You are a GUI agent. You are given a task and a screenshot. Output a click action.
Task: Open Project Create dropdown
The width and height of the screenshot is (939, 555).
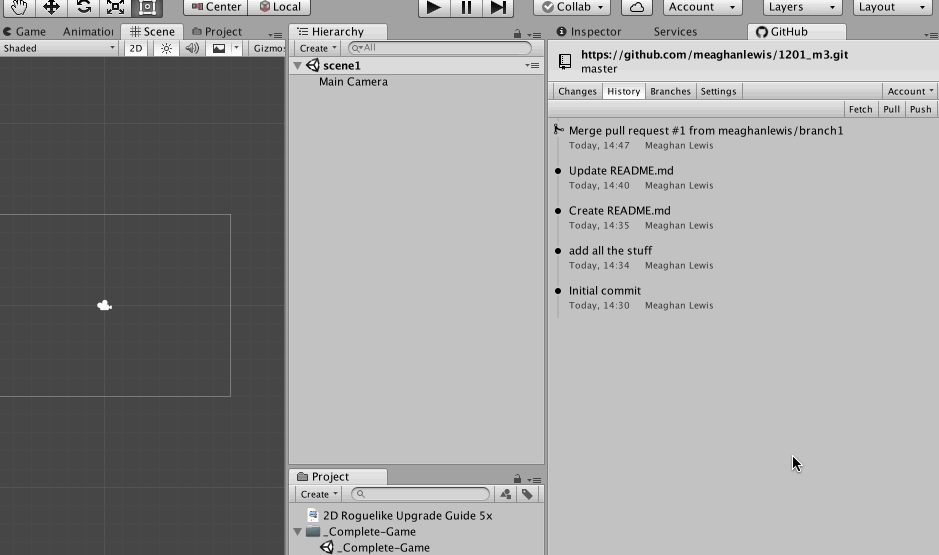pyautogui.click(x=319, y=495)
